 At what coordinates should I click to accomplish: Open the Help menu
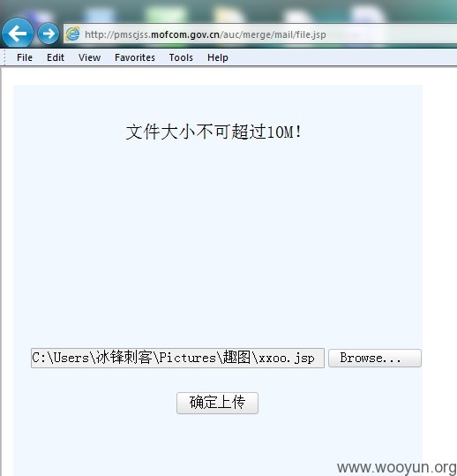click(x=218, y=57)
